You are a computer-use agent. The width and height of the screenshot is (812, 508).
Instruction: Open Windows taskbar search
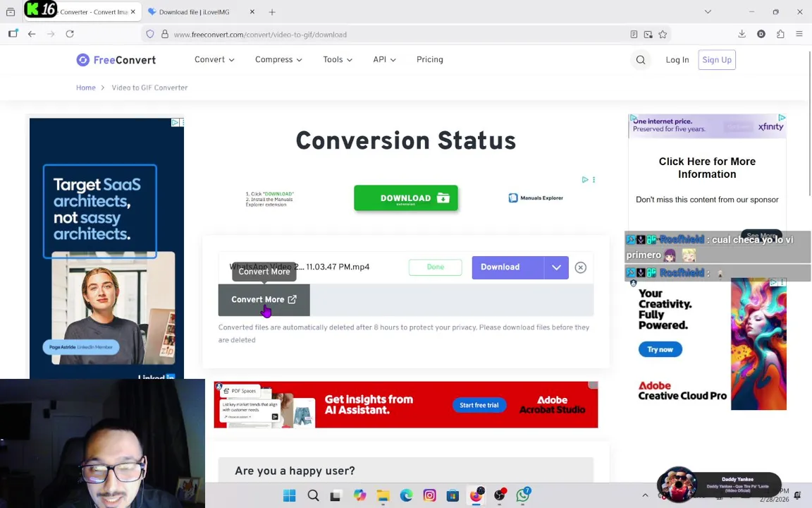(x=313, y=495)
